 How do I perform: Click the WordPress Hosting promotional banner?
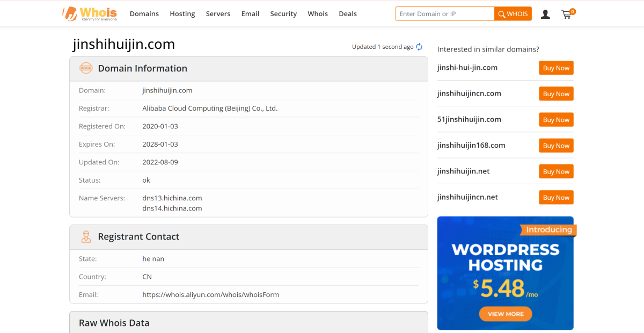tap(506, 263)
